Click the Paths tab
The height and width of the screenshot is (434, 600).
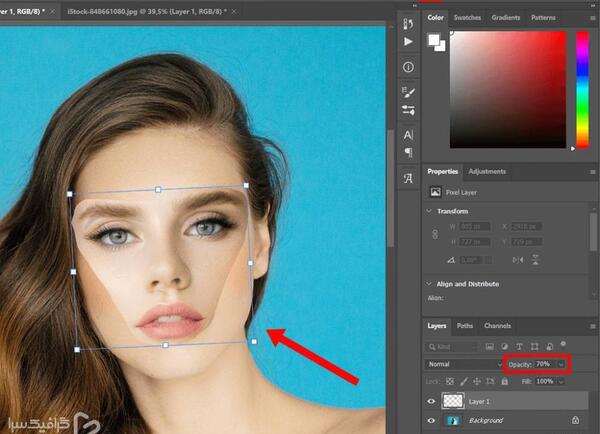pos(465,326)
